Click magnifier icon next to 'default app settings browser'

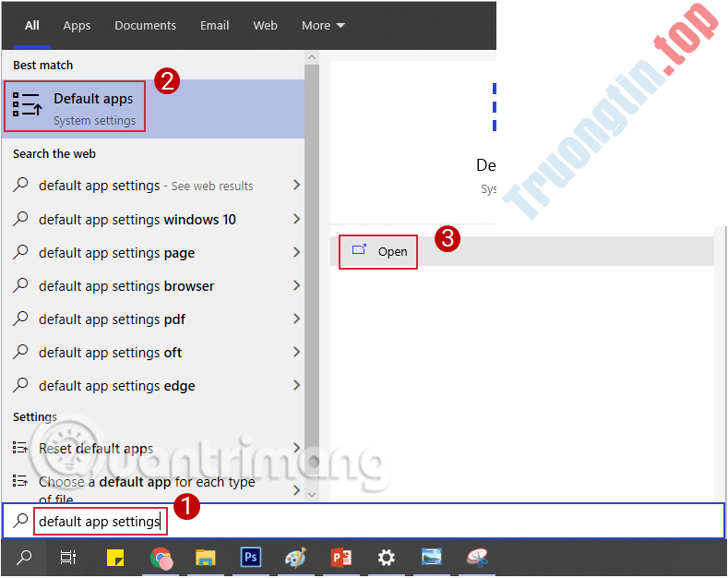coord(20,285)
